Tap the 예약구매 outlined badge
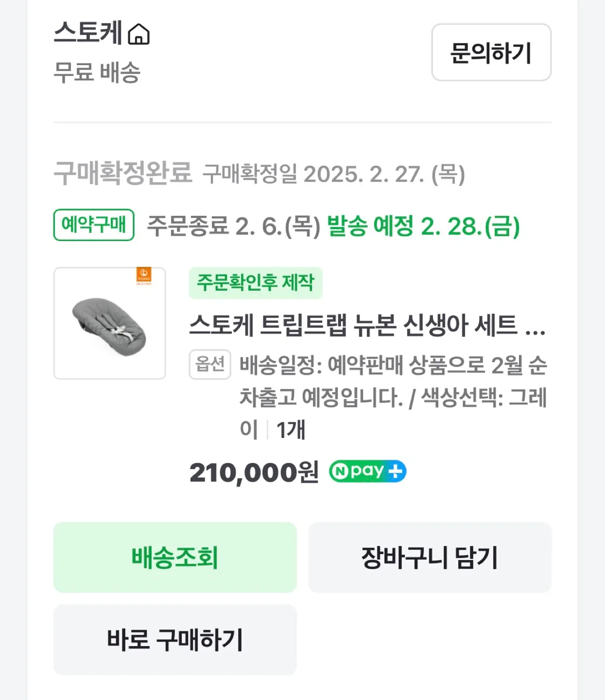The width and height of the screenshot is (605, 700). (94, 225)
